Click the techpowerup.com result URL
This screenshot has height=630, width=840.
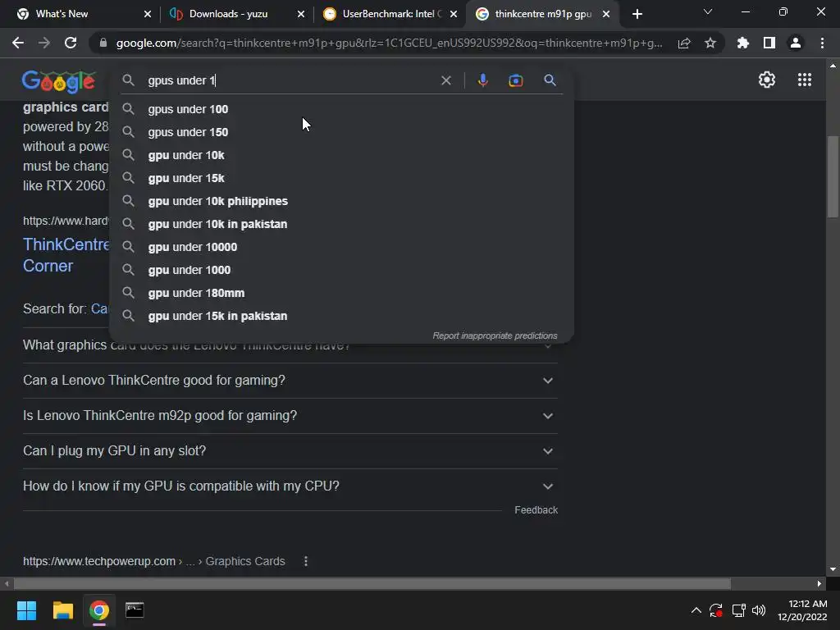click(153, 561)
